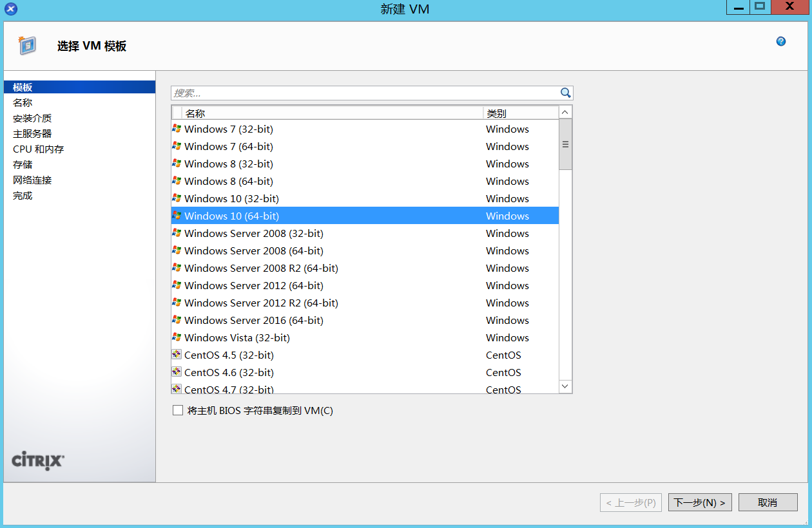812x528 pixels.
Task: Select the Windows Server 2012 R2 (64-bit) template
Action: [365, 303]
